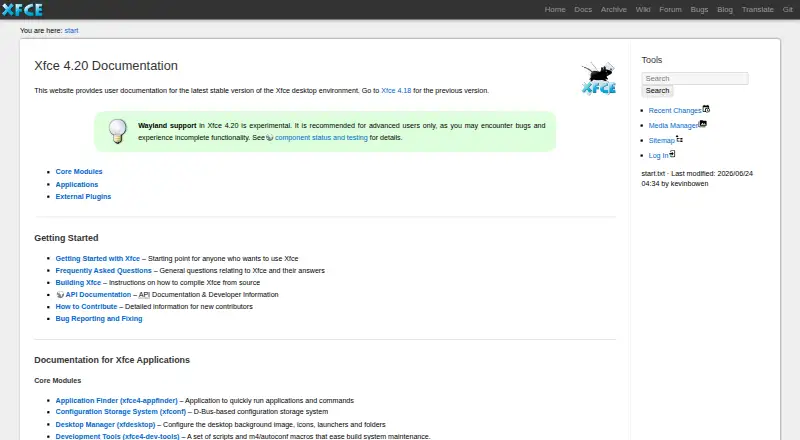Open Configuration Storage System (xfconf) link
800x440 pixels.
(x=120, y=412)
